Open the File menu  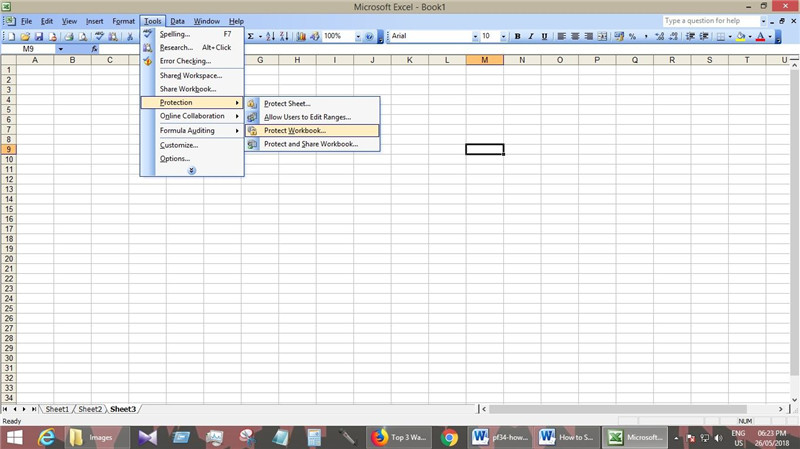pyautogui.click(x=27, y=21)
